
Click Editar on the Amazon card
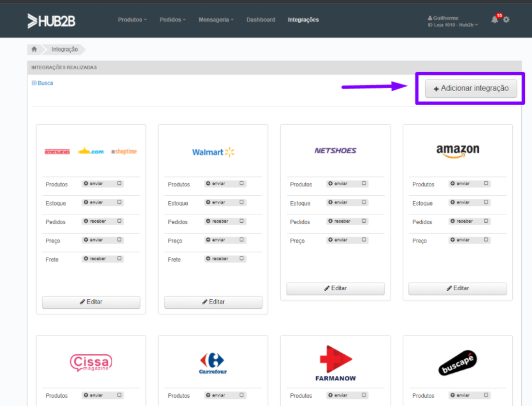[x=457, y=288]
